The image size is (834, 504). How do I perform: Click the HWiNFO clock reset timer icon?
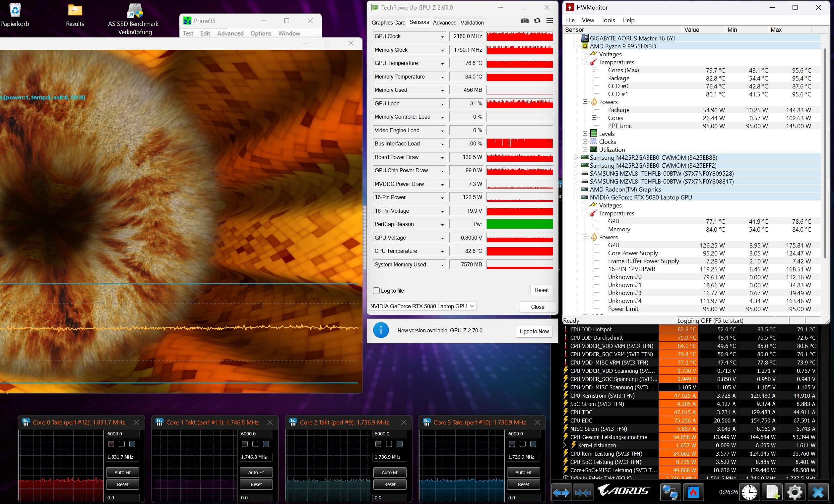coord(749,492)
